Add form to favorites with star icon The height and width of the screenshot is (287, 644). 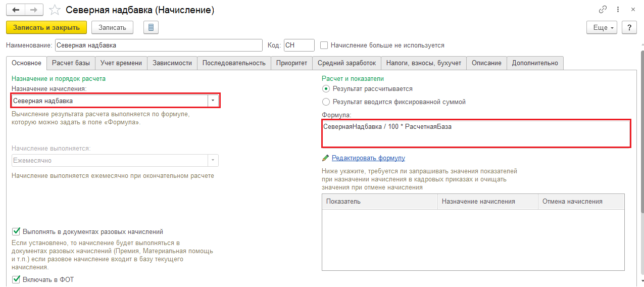tap(55, 10)
